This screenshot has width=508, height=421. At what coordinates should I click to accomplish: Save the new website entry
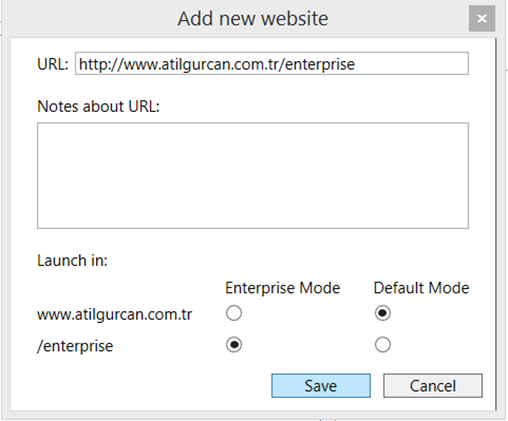click(321, 386)
